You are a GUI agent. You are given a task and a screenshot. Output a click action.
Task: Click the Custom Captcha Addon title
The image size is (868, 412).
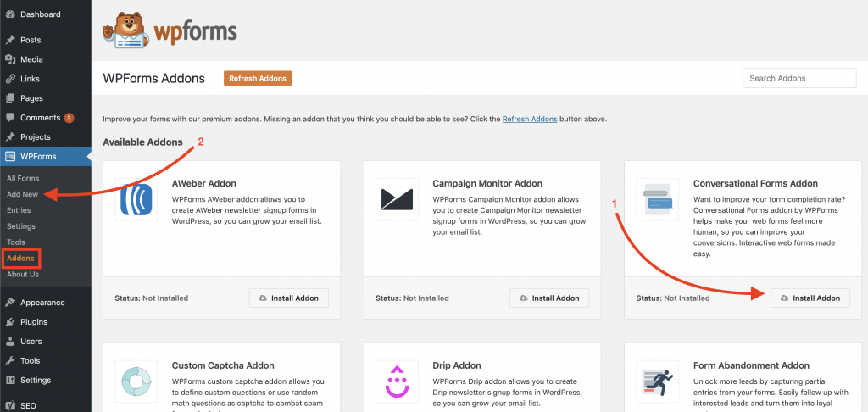(223, 365)
